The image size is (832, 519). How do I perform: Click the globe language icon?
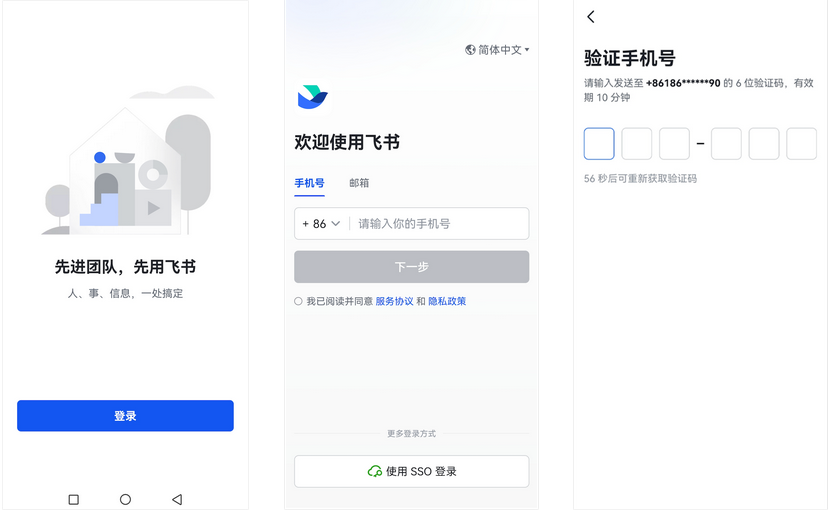pos(470,50)
